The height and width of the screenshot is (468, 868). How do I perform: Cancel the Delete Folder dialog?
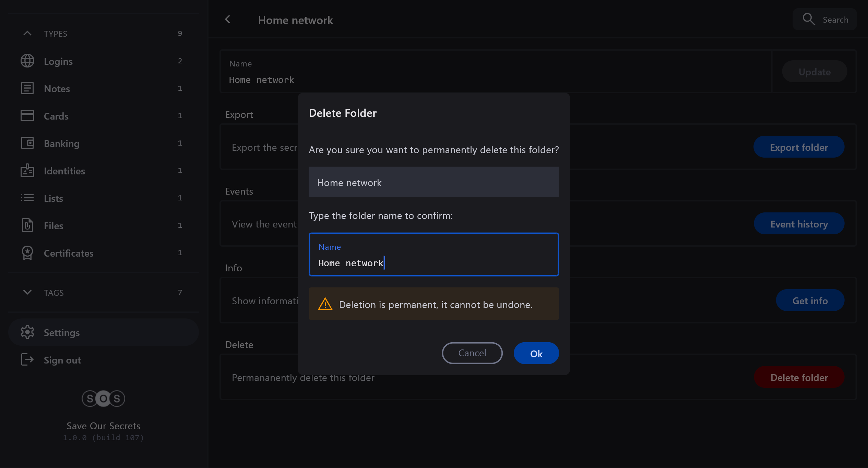[x=472, y=353]
